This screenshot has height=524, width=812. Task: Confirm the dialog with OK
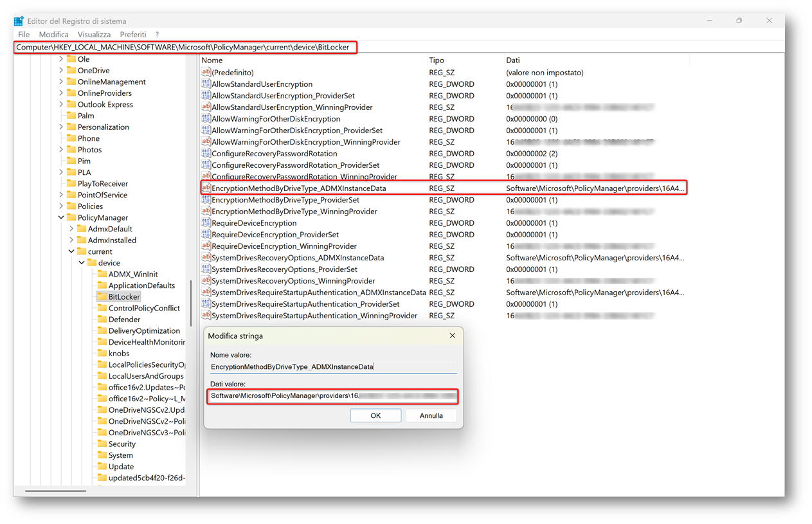tap(375, 415)
